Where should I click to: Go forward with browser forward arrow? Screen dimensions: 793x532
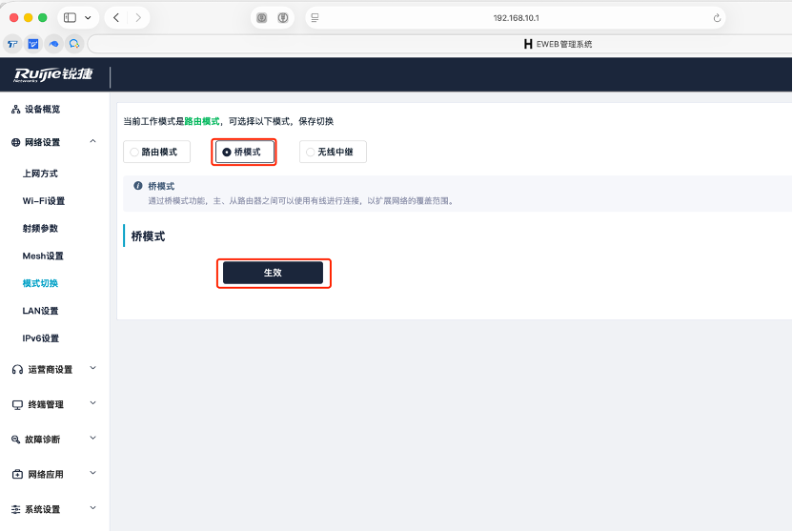coord(138,18)
